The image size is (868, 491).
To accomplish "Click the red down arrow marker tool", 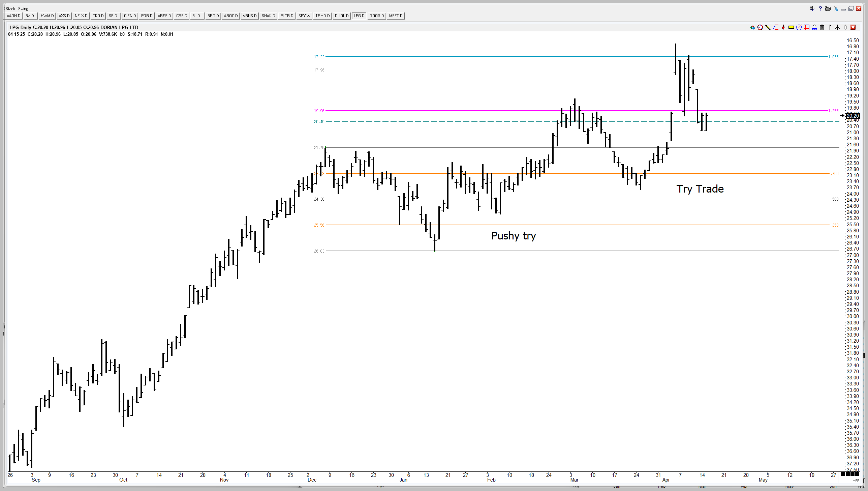I will click(783, 27).
